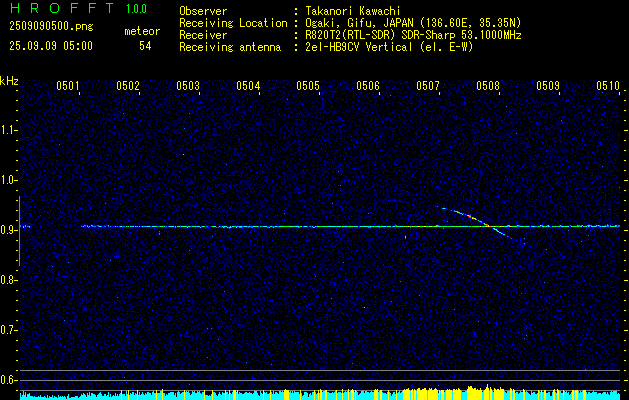Click the 1.0 kHz axis label
The image size is (629, 400).
(8, 180)
